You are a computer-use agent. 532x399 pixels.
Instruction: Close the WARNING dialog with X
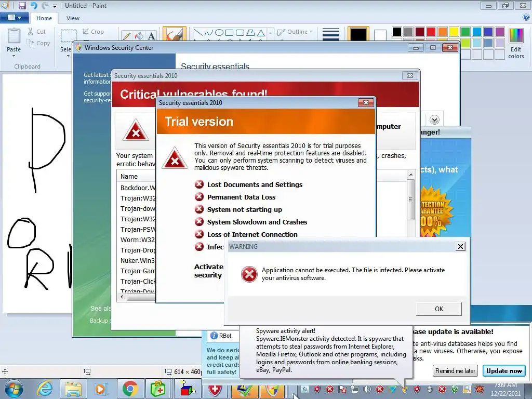point(460,246)
